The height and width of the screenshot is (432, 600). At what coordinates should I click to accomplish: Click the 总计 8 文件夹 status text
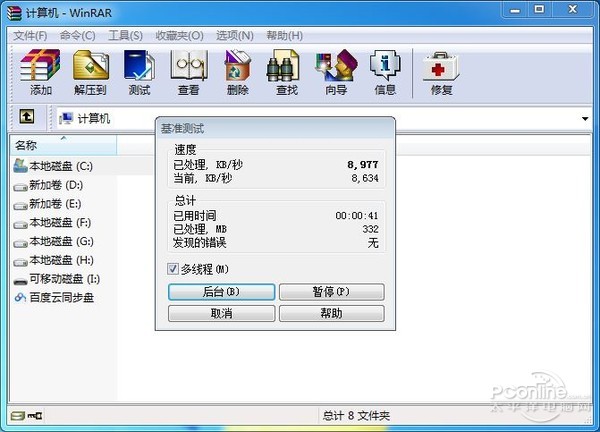(x=356, y=416)
